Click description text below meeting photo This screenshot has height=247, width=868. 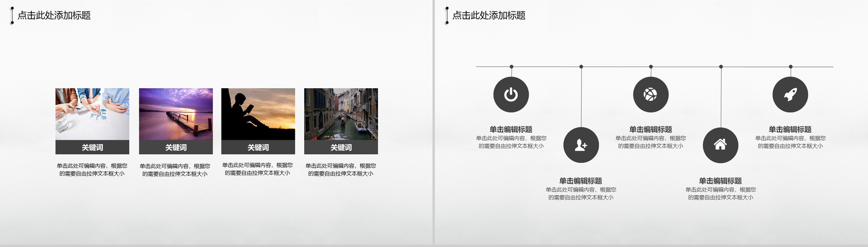(x=92, y=169)
